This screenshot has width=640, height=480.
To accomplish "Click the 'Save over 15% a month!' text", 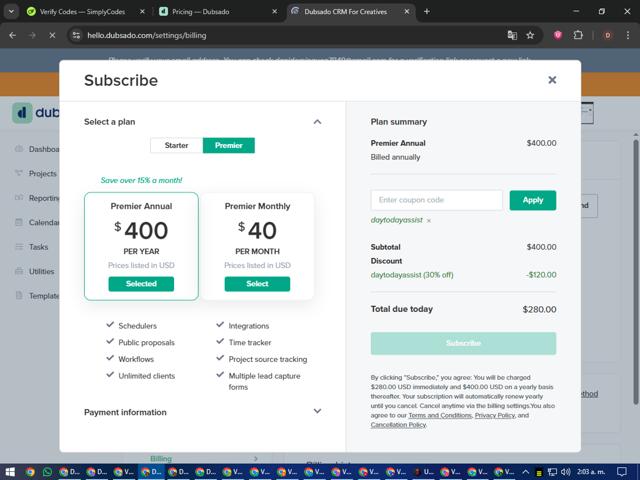I will [141, 180].
